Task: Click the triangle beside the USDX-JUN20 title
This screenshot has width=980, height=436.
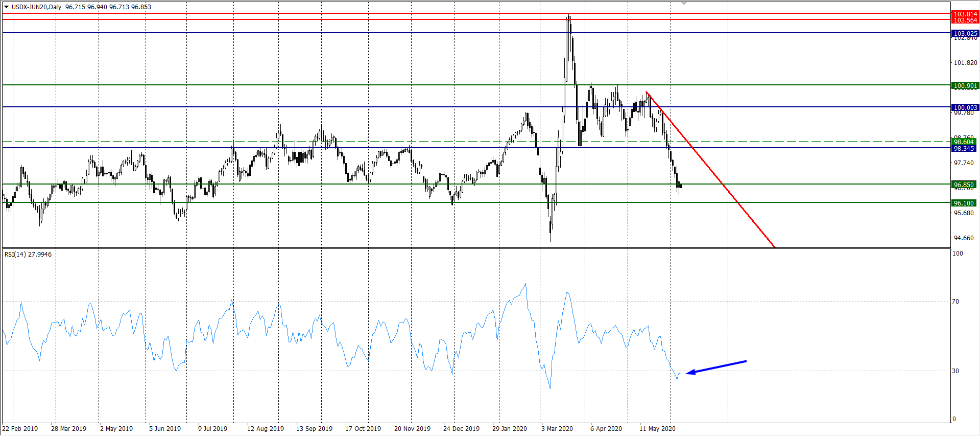Action: [x=6, y=7]
